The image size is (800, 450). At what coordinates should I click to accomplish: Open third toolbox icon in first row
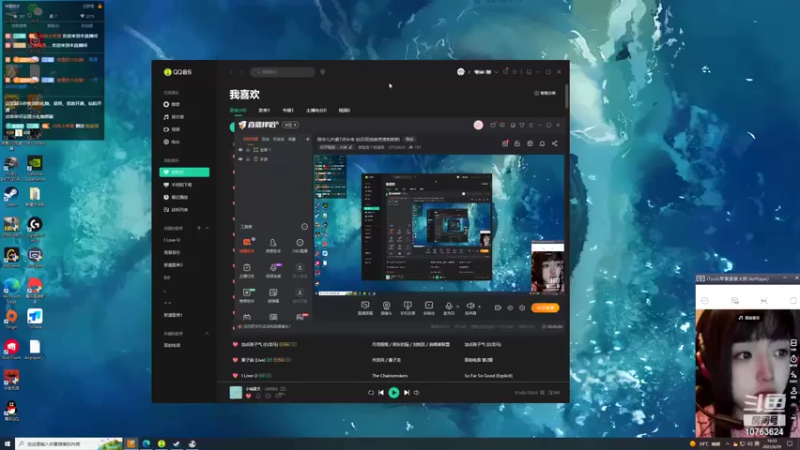[x=299, y=244]
